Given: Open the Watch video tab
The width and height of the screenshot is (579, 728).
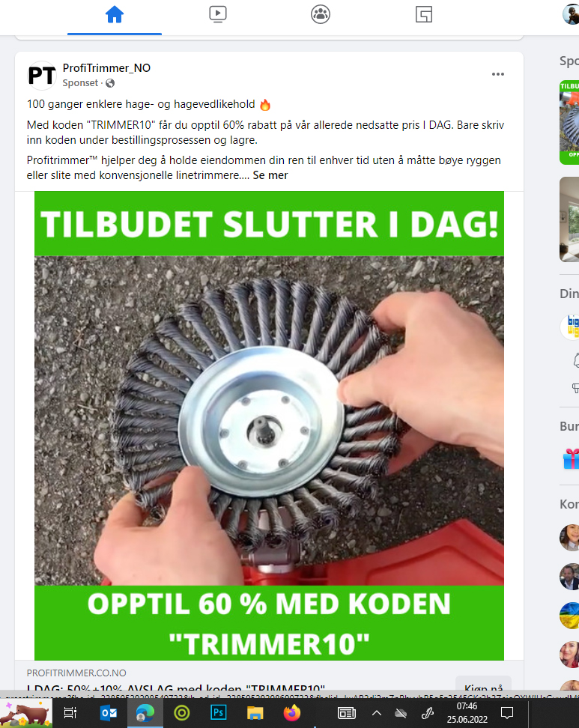Looking at the screenshot, I should coord(218,14).
